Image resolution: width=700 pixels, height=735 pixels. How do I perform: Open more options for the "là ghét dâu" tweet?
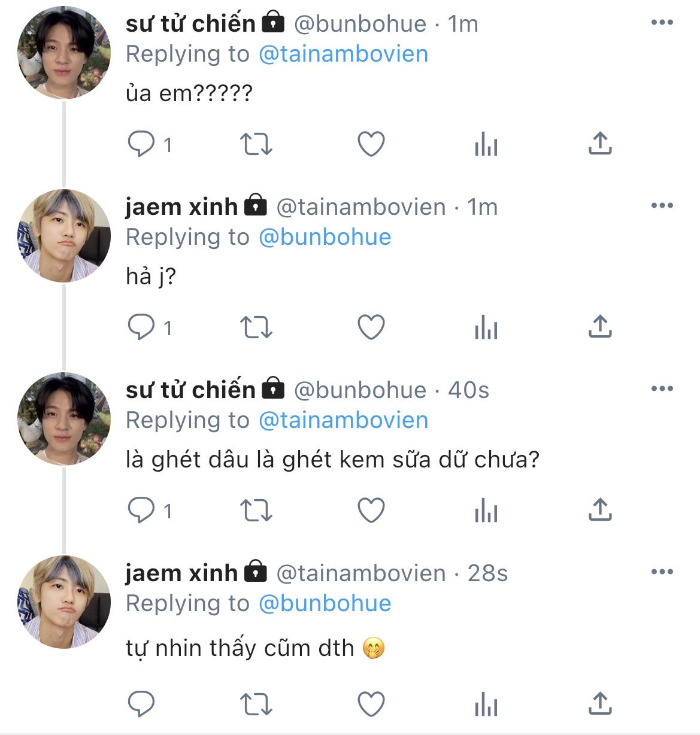pyautogui.click(x=662, y=389)
